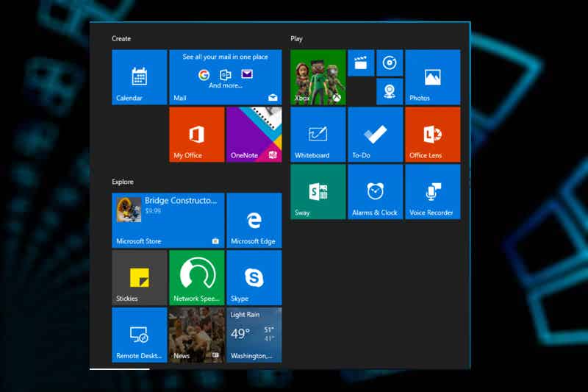Image resolution: width=588 pixels, height=392 pixels.
Task: Open the Mail tile
Action: point(226,77)
